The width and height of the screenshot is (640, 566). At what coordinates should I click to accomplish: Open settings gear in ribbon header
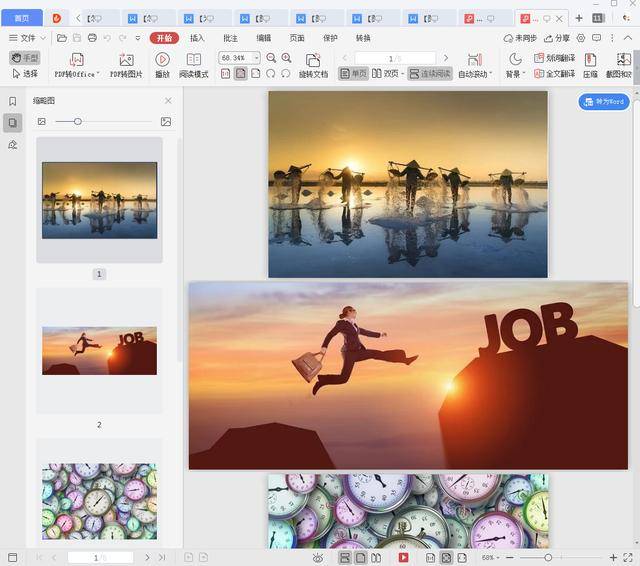point(581,38)
